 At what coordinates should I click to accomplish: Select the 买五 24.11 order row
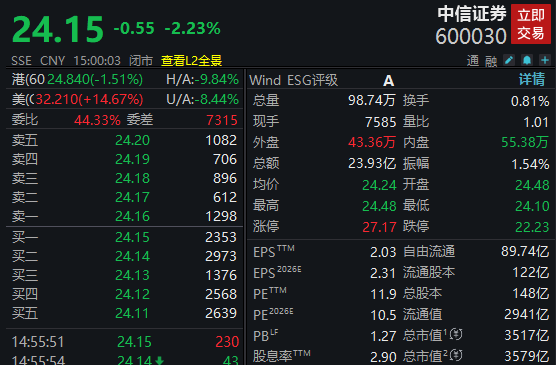(125, 313)
